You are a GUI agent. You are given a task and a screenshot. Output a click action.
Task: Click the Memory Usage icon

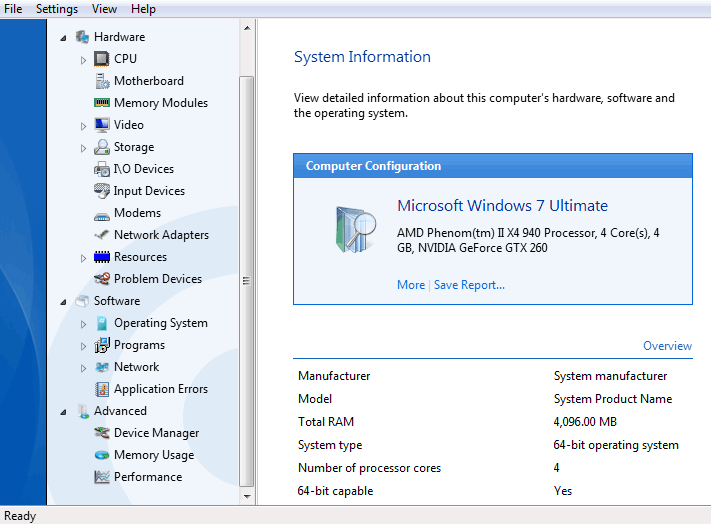tap(102, 455)
